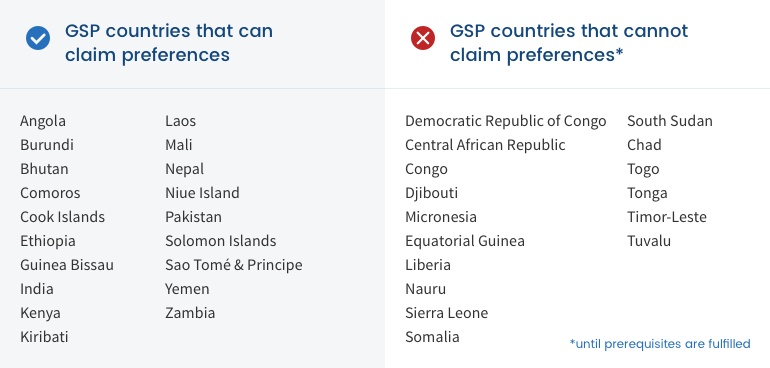Choose Sao Tomé & Principe entry
The height and width of the screenshot is (368, 770).
coord(234,265)
